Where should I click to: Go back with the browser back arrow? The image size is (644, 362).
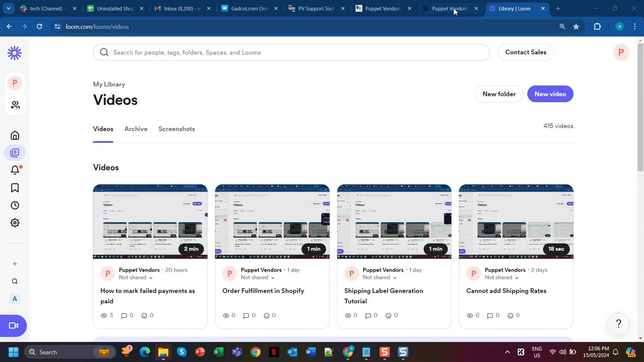pyautogui.click(x=9, y=27)
